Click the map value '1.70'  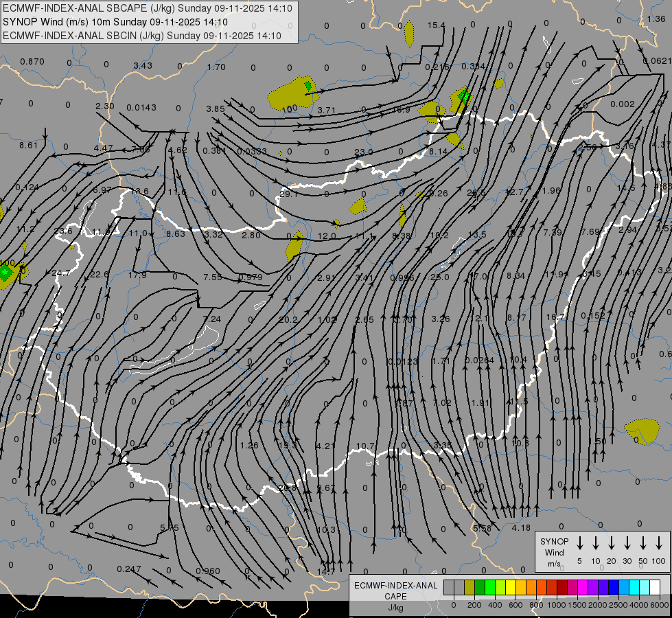tap(216, 67)
